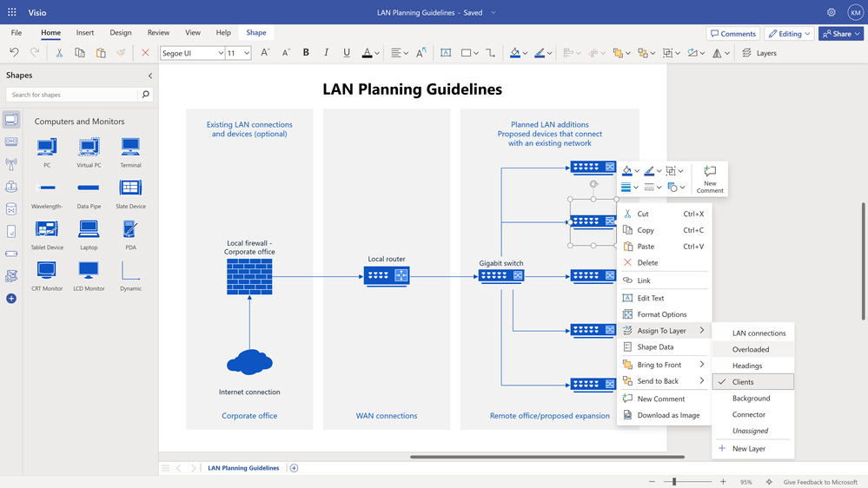Open the Segoe UI font dropdown
The height and width of the screenshot is (488, 868).
tap(193, 53)
